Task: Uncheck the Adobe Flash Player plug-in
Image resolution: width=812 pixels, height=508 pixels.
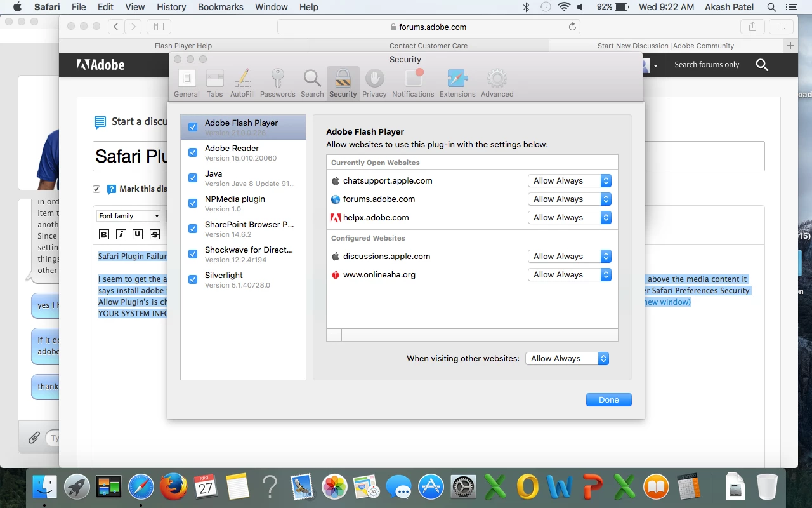Action: [193, 127]
